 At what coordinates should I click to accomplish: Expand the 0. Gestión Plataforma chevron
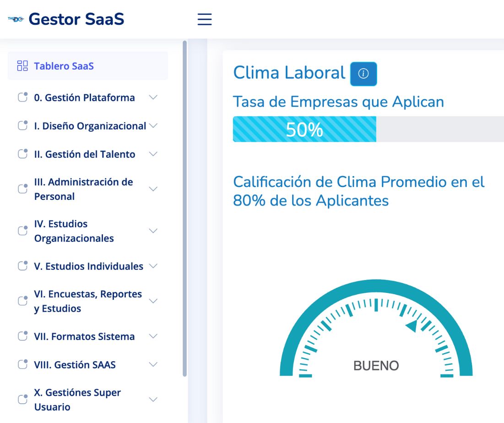(153, 97)
